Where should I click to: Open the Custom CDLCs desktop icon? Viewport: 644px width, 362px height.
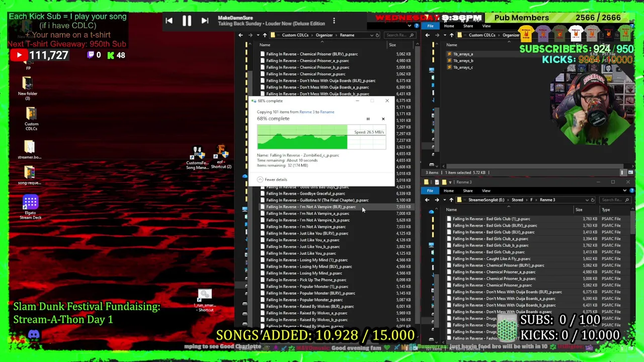[31, 120]
